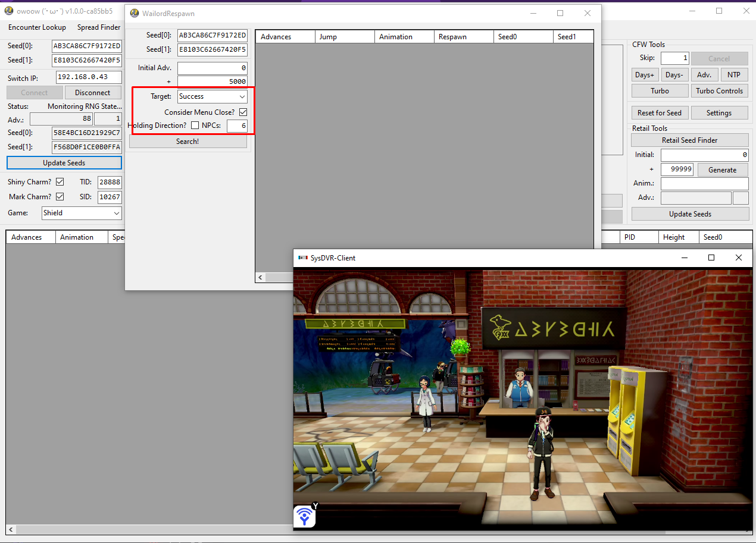This screenshot has height=543, width=756.
Task: Enable the Holding Direction checkbox
Action: pos(195,125)
